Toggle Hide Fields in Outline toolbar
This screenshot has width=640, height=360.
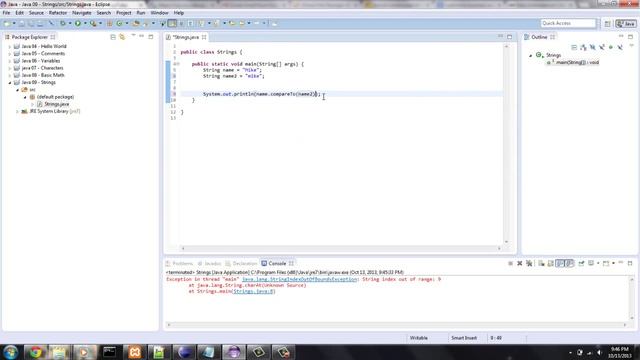(x=592, y=47)
